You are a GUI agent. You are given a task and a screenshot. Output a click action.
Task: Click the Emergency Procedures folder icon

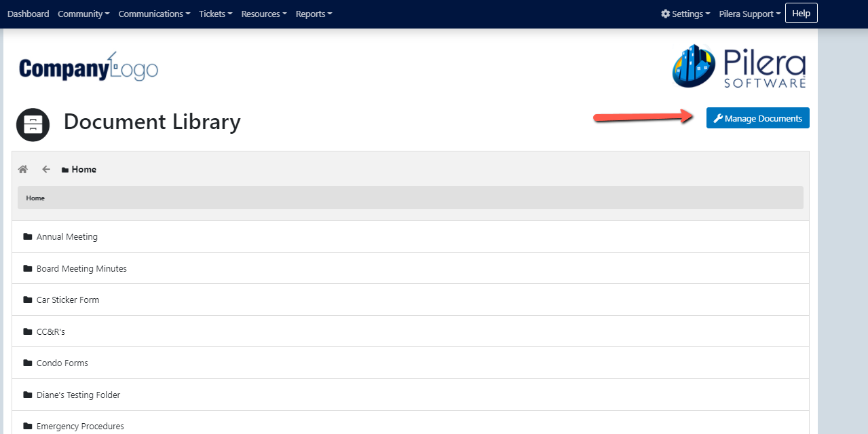28,426
